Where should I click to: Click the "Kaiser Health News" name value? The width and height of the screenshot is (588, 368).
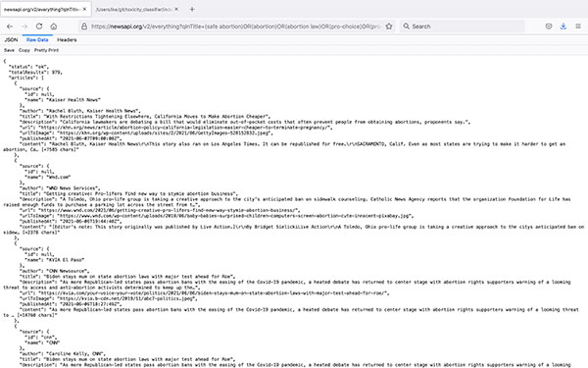point(73,100)
